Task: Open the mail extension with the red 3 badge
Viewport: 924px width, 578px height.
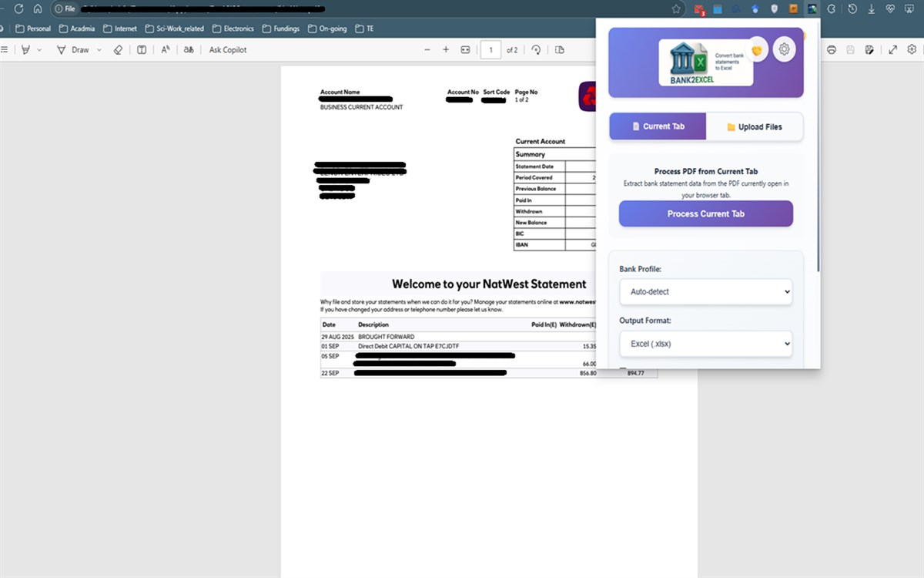Action: pos(699,9)
